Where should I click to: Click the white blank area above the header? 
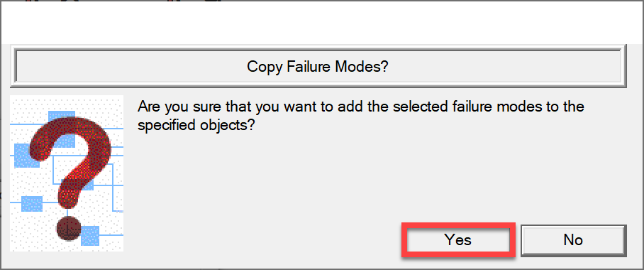click(x=321, y=23)
